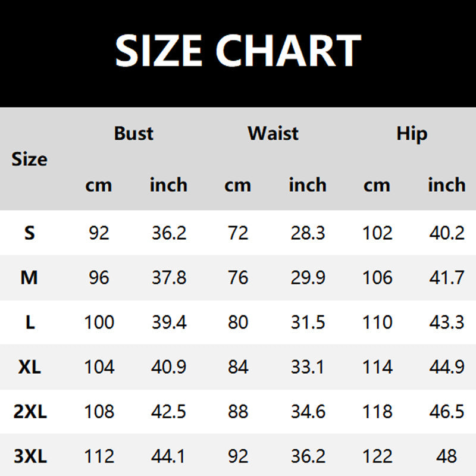
Task: Click the Size header label
Action: (29, 159)
